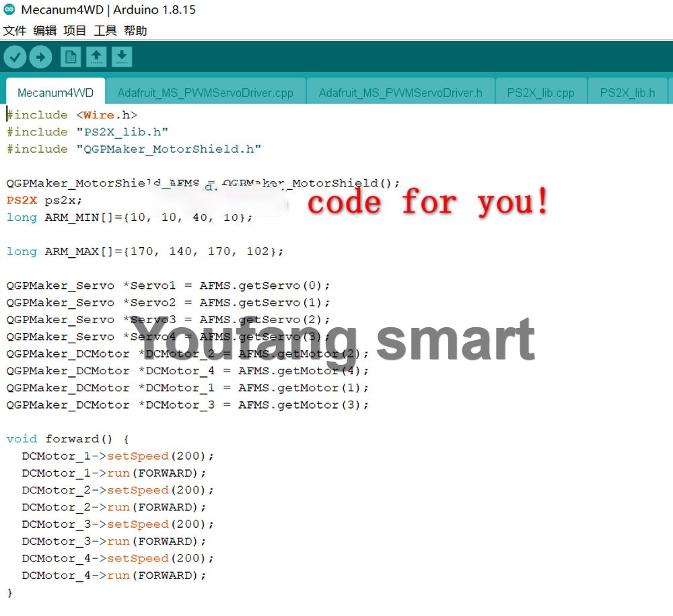Click the DCMotor_3->run(FORWARD); line
673x616 pixels.
point(114,541)
